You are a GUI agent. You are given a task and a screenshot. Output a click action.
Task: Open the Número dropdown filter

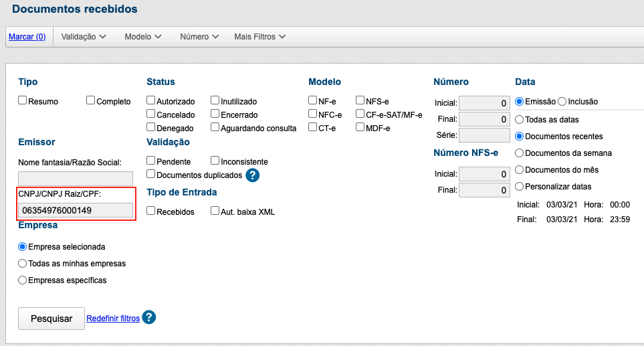[x=199, y=37]
